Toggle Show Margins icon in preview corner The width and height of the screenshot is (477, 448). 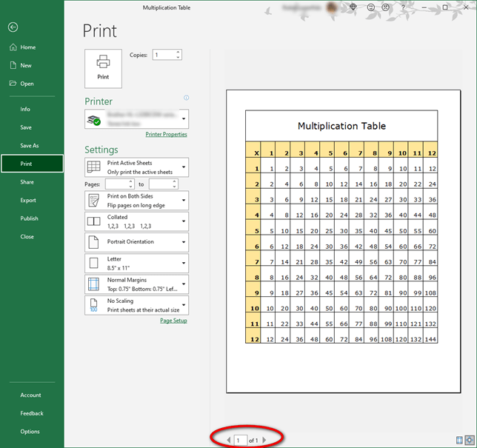pyautogui.click(x=460, y=440)
